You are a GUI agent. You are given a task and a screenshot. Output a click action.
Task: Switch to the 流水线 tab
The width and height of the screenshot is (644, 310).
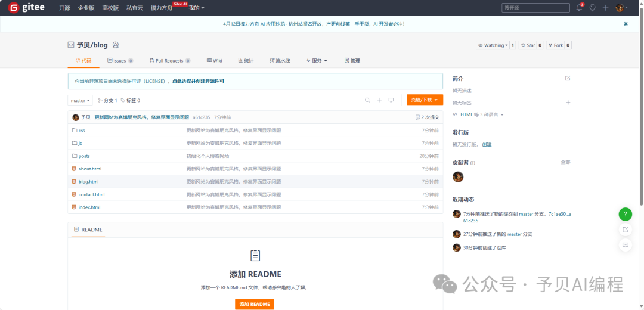[280, 61]
